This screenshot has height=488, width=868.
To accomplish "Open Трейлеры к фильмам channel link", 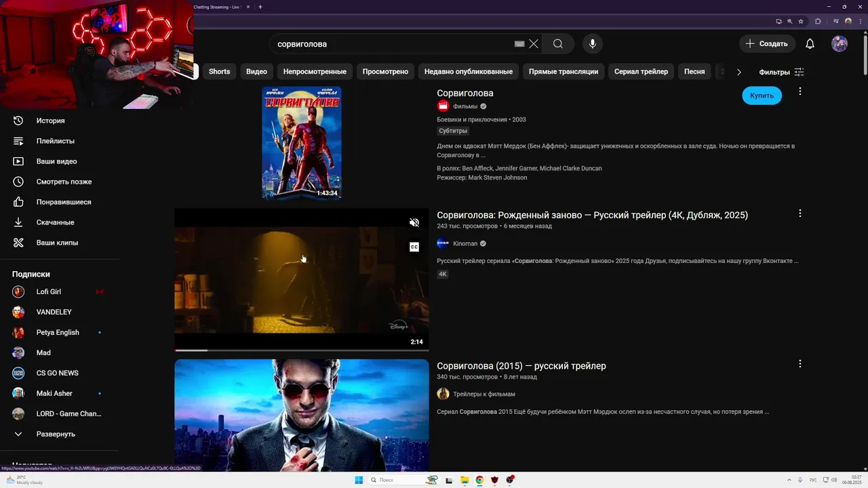I will pyautogui.click(x=484, y=394).
